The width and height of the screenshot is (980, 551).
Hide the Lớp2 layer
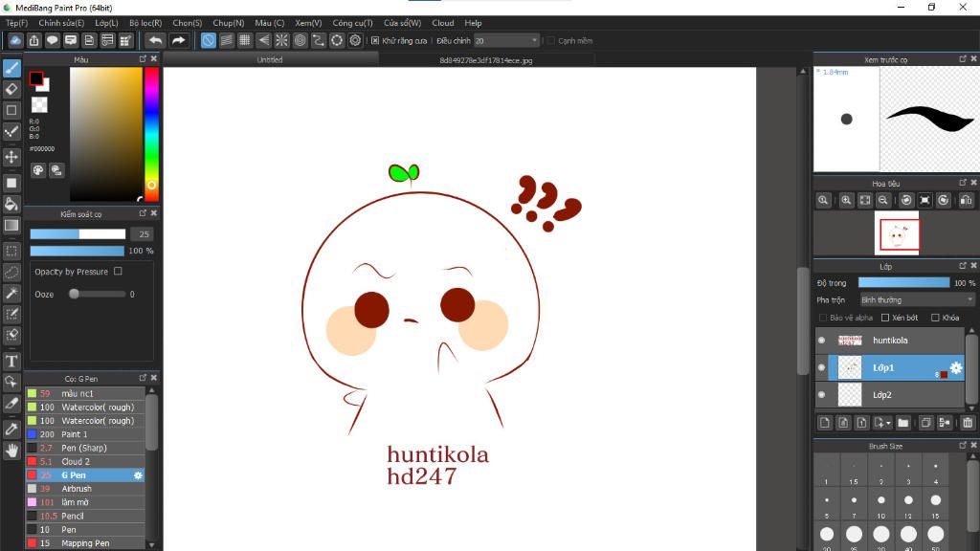click(x=822, y=395)
